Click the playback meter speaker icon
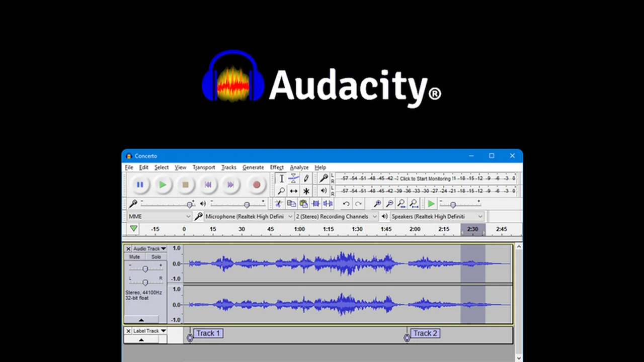 pos(324,191)
